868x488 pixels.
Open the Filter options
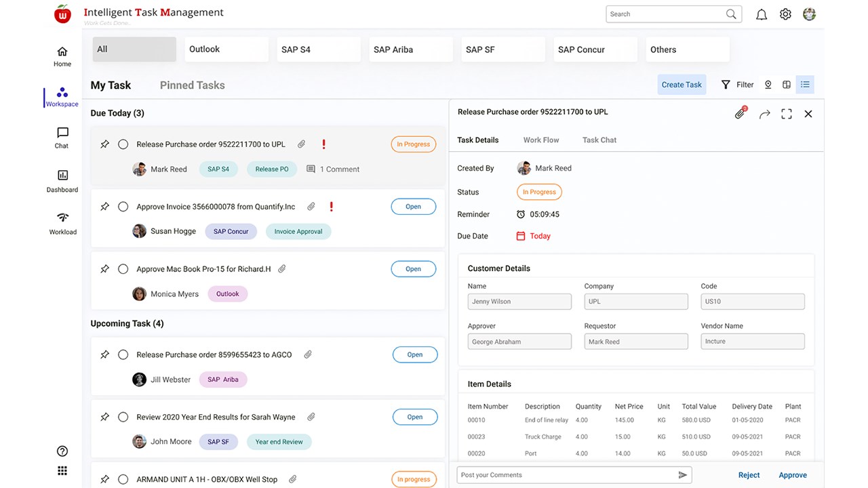click(x=737, y=85)
